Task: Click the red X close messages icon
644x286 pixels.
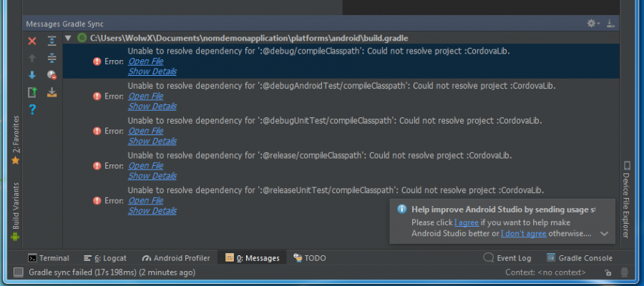Action: (32, 41)
